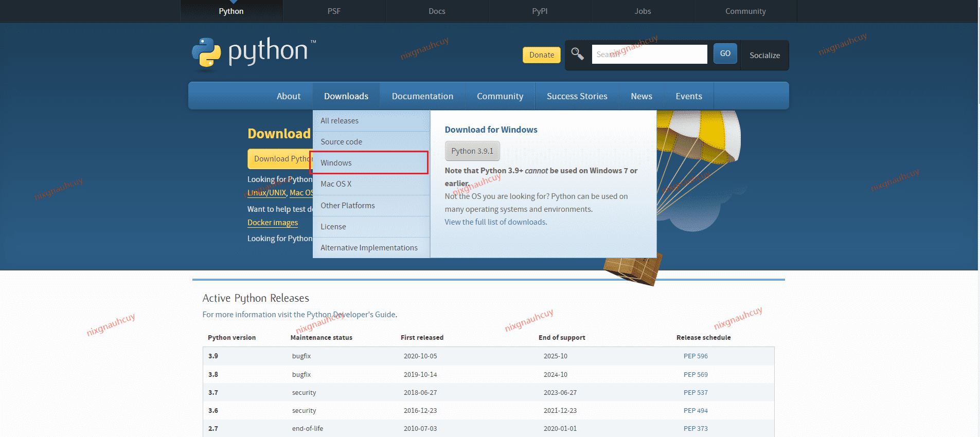Click the Python 3.9.1 download button
980x437 pixels.
(472, 151)
